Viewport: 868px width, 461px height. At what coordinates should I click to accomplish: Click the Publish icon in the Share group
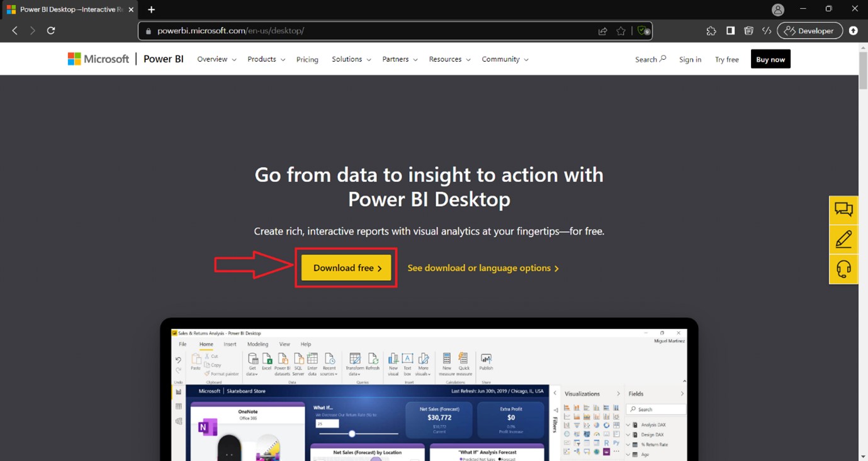click(487, 359)
